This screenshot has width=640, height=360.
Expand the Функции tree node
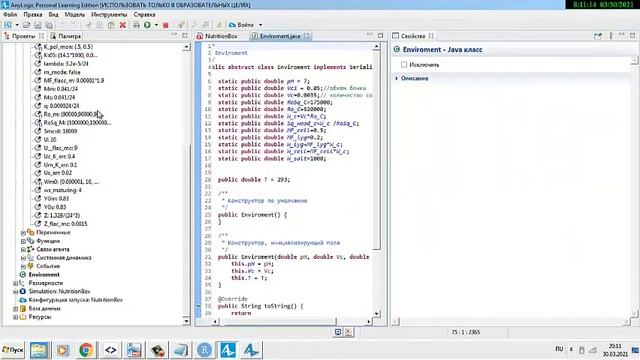23,241
